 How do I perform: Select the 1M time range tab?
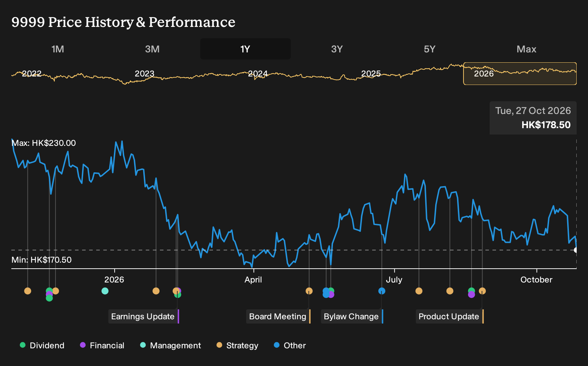(58, 49)
